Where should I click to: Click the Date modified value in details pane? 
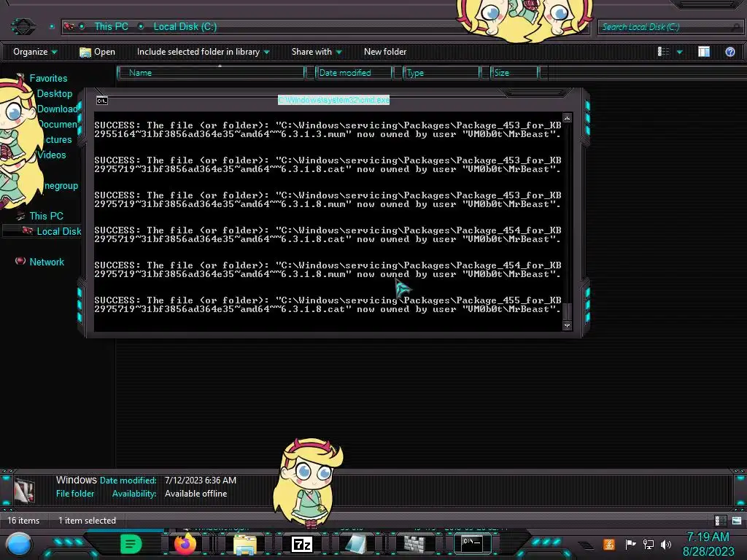(201, 480)
